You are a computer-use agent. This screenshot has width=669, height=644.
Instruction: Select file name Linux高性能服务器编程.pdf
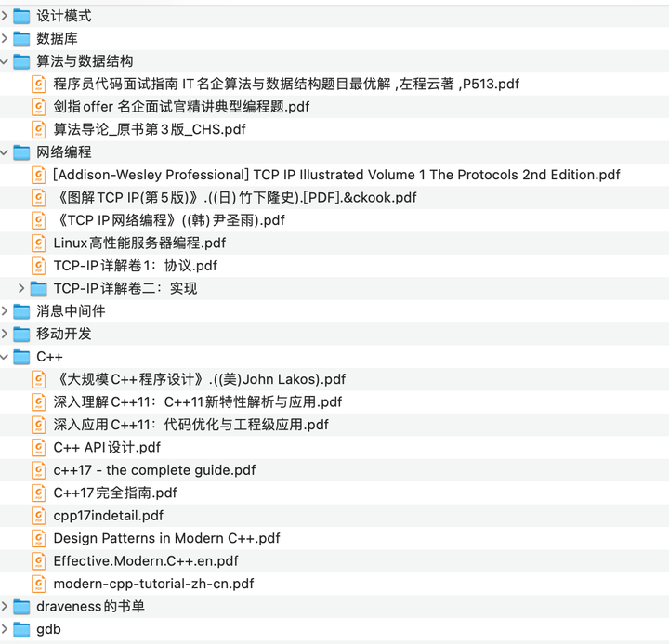139,243
